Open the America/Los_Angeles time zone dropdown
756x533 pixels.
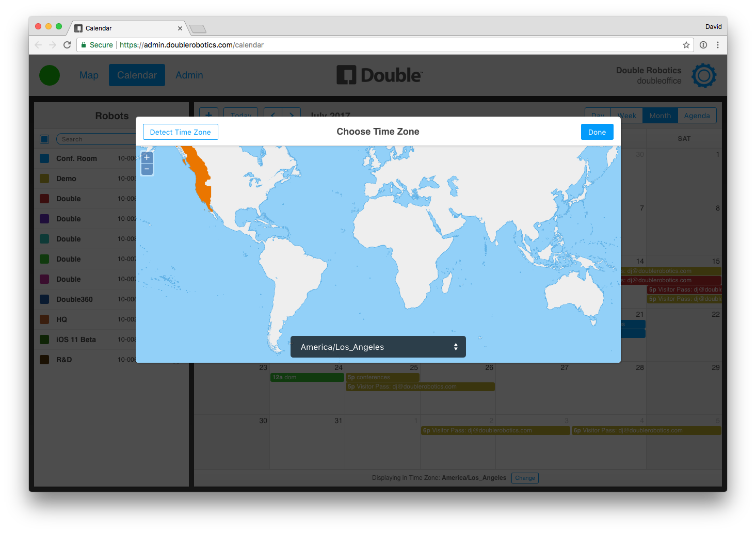point(378,347)
